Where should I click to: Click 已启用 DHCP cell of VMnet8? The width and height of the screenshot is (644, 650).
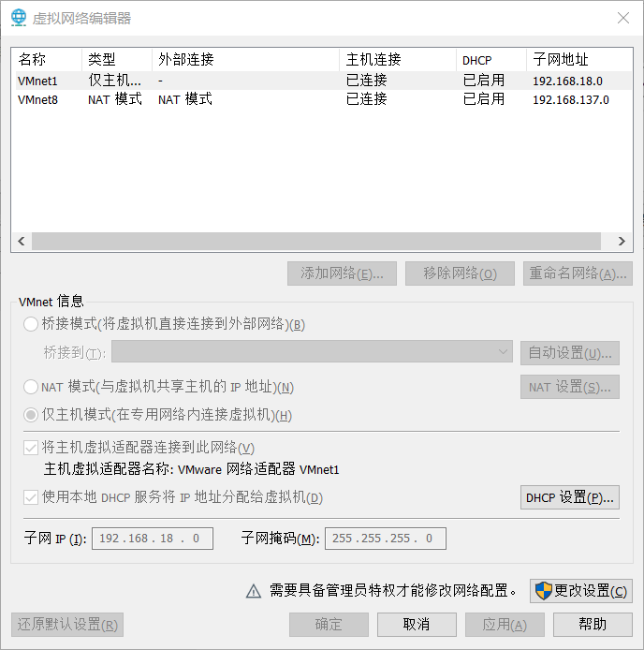[x=484, y=99]
